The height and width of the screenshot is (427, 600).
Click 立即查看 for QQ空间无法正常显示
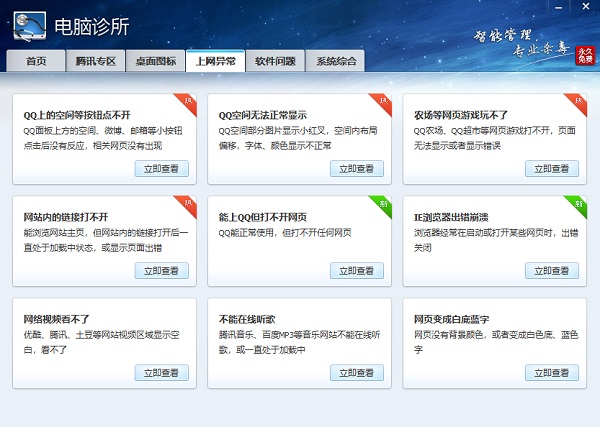[357, 169]
